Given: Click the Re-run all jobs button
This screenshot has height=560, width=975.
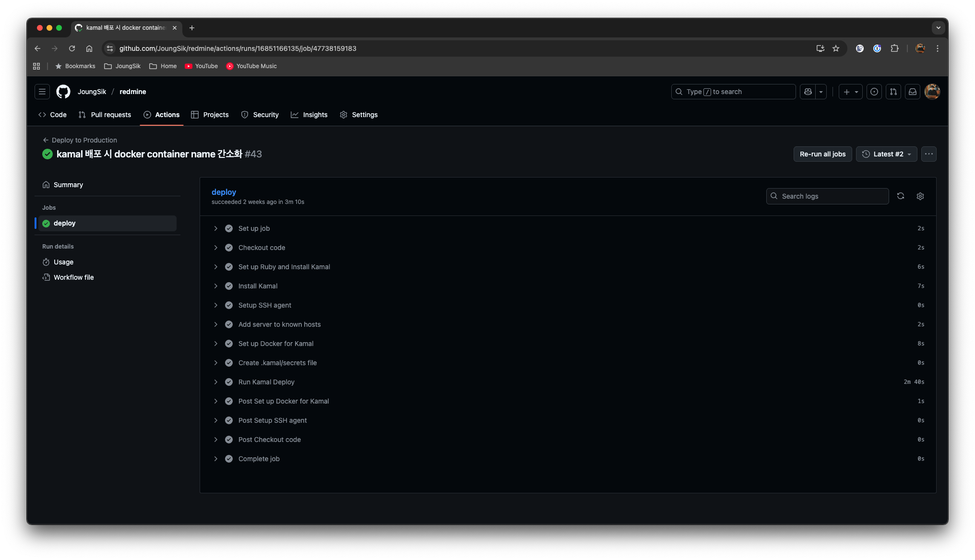Looking at the screenshot, I should click(822, 154).
